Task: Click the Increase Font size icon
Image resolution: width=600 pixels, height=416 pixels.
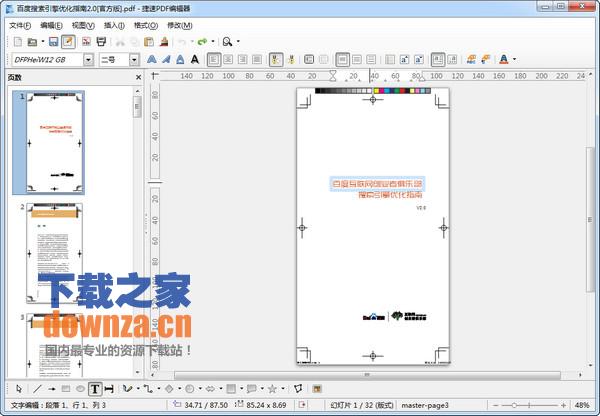Action: click(x=404, y=59)
